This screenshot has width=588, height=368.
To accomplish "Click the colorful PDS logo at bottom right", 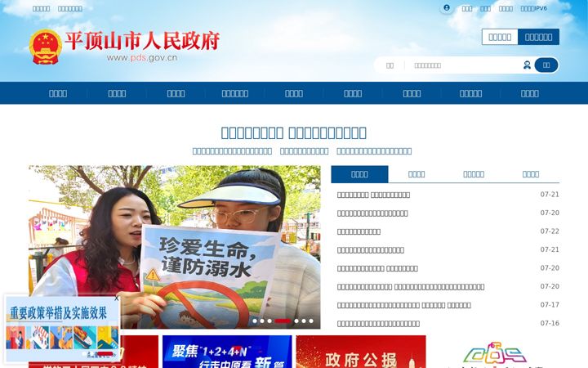I will coord(494,354).
